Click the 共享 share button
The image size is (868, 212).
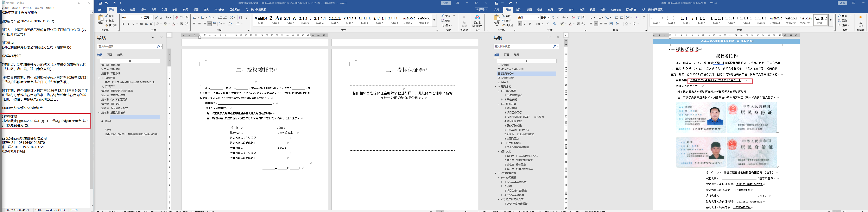point(481,10)
